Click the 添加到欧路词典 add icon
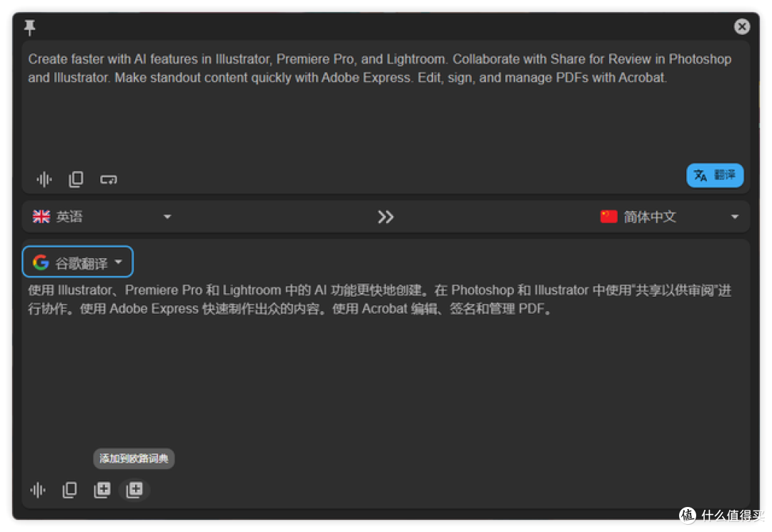The image size is (772, 532). pos(134,490)
